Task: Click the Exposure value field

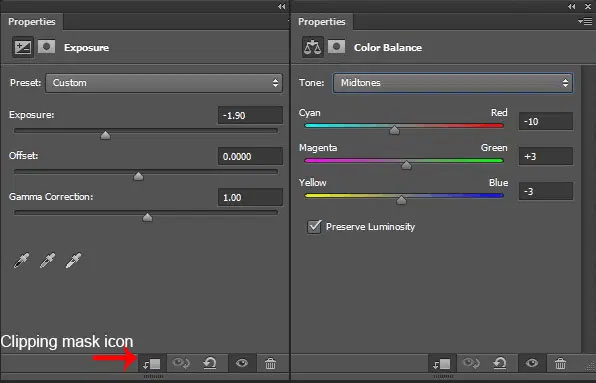Action: 250,115
